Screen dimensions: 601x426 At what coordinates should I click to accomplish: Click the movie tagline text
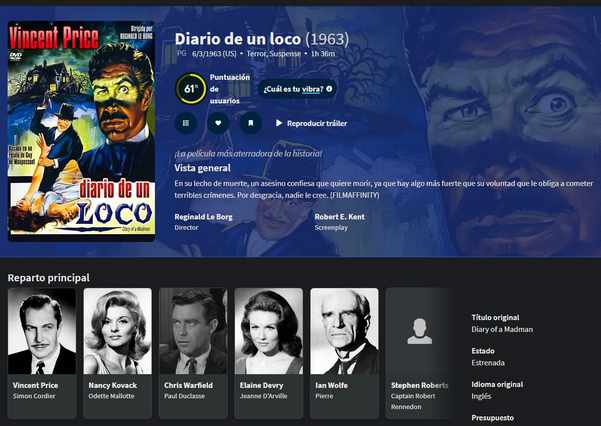point(248,154)
